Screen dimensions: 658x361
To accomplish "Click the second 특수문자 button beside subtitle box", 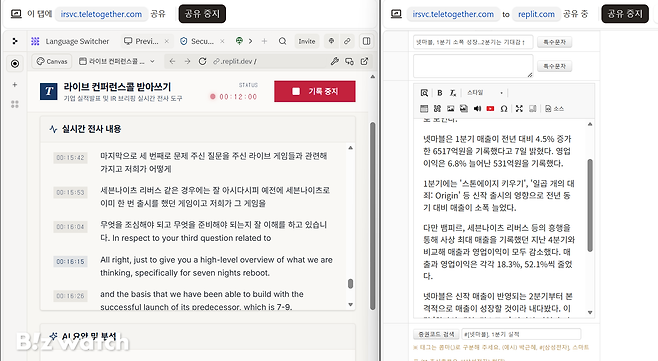I will (554, 66).
